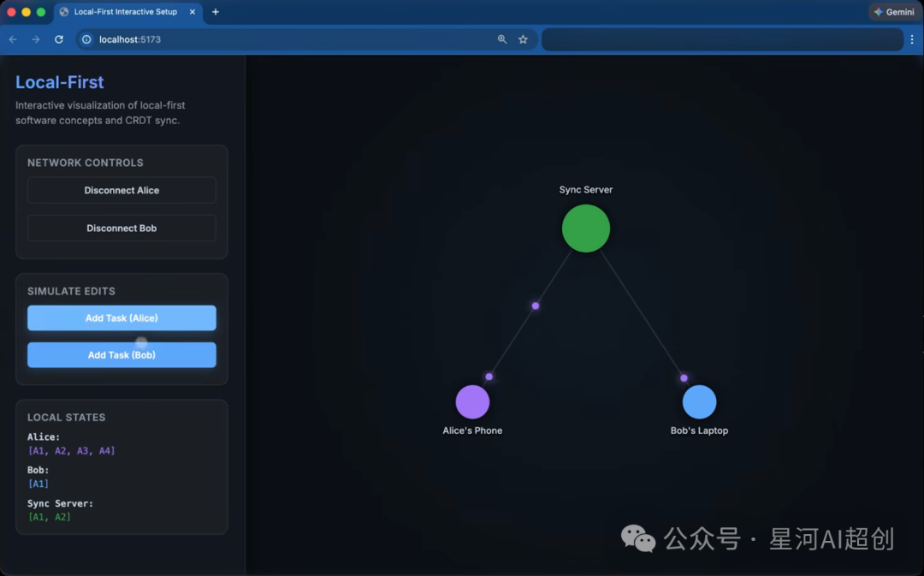Click the green Sync Server node

point(586,229)
